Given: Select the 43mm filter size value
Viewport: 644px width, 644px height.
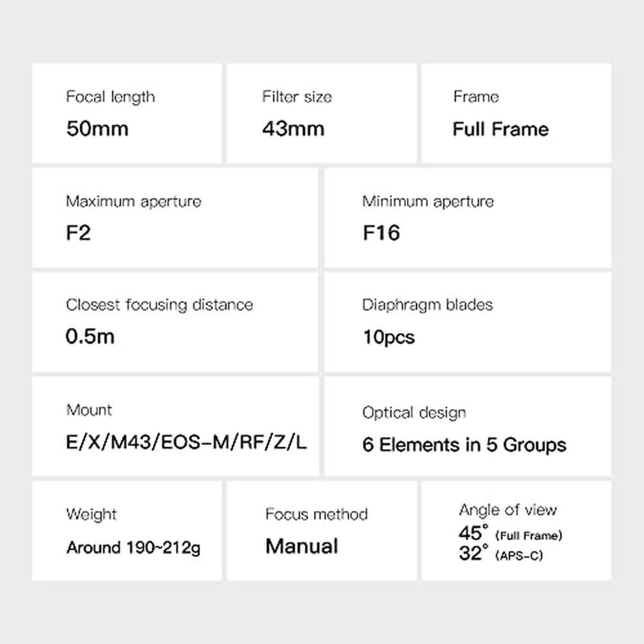Looking at the screenshot, I should pyautogui.click(x=293, y=128).
